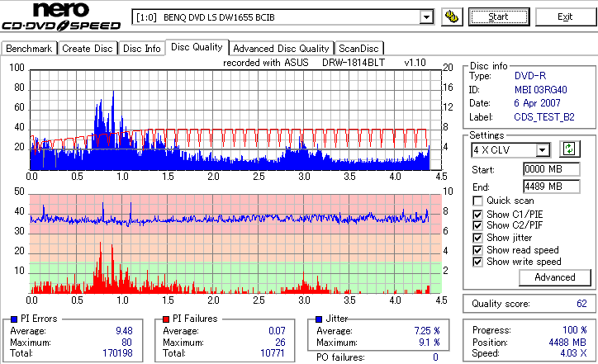This screenshot has width=598, height=364.
Task: Click the End position MB field
Action: click(x=552, y=187)
